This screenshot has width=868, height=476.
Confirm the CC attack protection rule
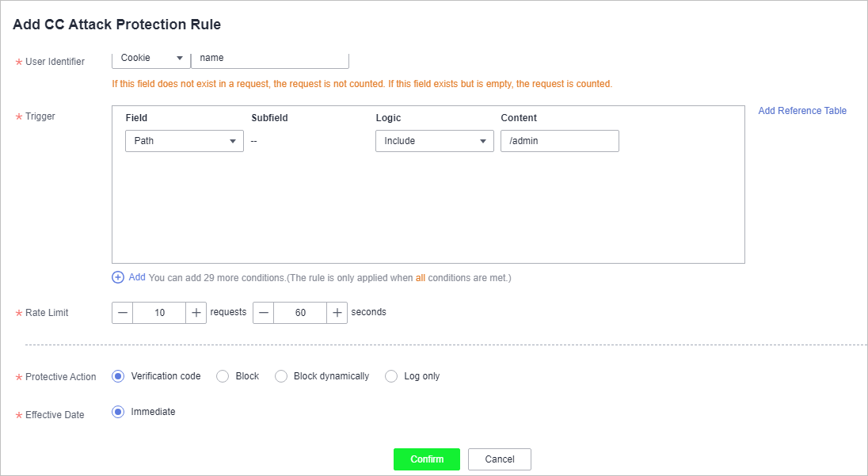(x=427, y=459)
